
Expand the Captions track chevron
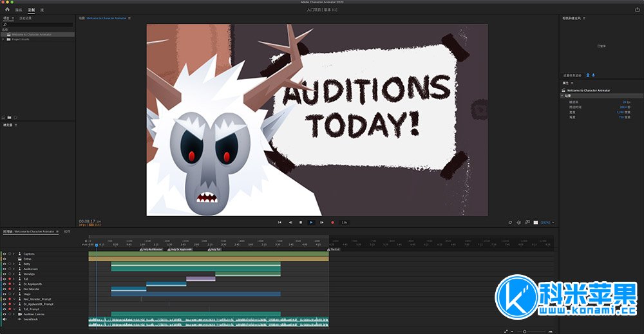tap(14, 254)
